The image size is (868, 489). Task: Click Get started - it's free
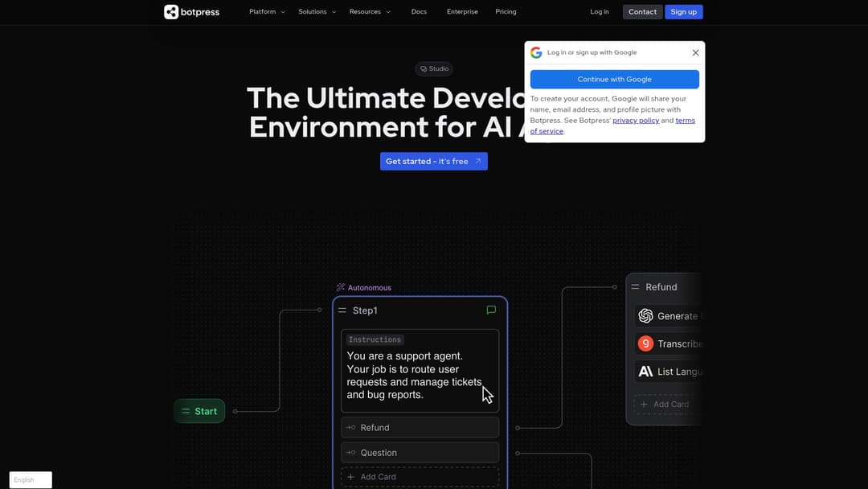(433, 161)
